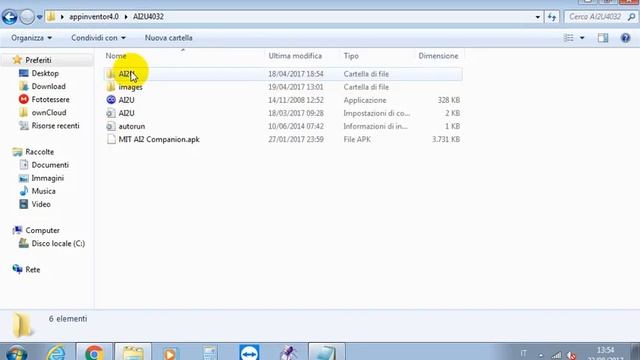This screenshot has height=360, width=640.
Task: Click the network signal tray icon
Action: pos(556,356)
